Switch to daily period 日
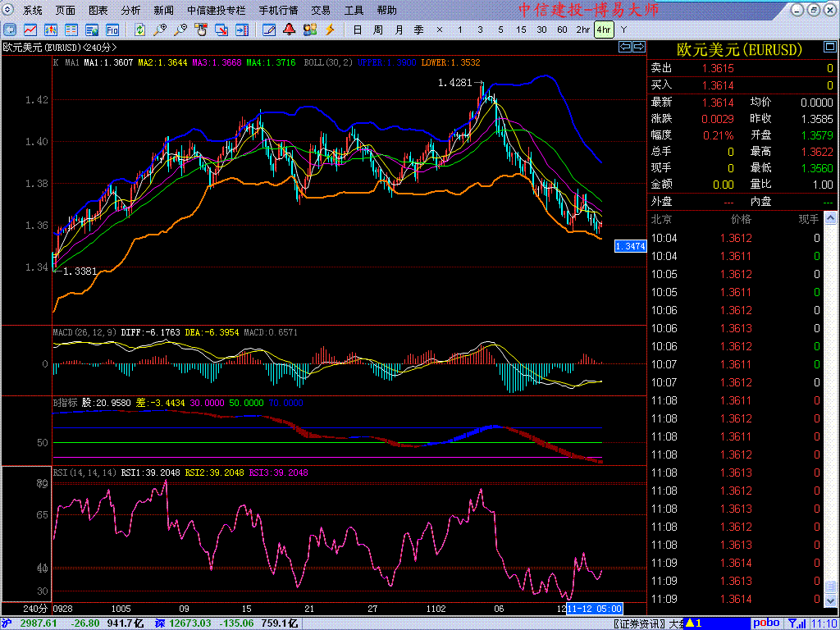 pyautogui.click(x=358, y=30)
